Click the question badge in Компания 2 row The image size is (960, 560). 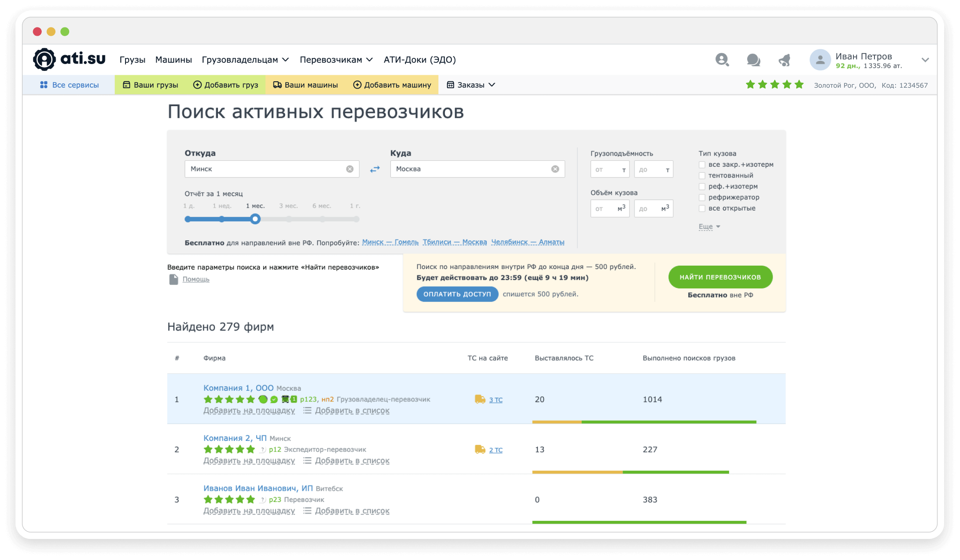point(263,450)
